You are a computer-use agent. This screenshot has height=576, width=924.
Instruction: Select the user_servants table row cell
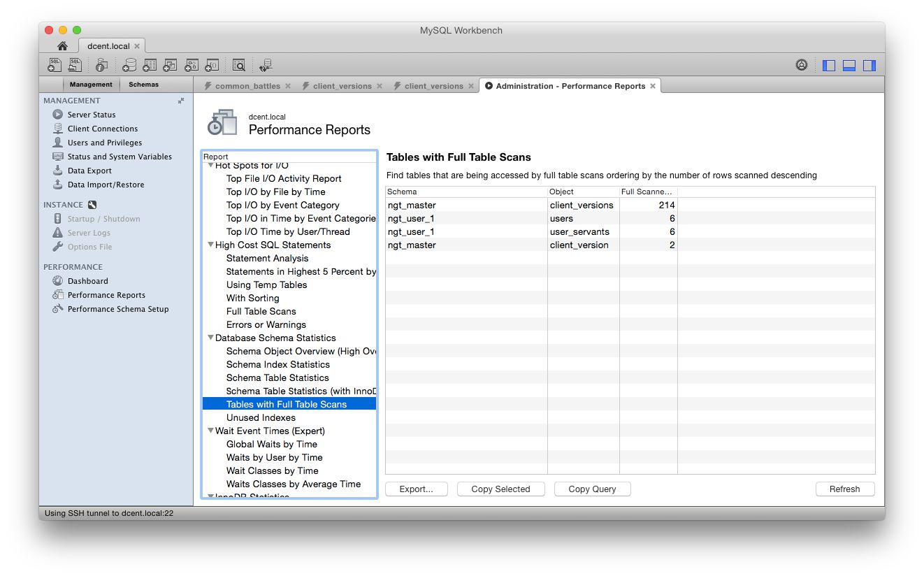(x=579, y=231)
